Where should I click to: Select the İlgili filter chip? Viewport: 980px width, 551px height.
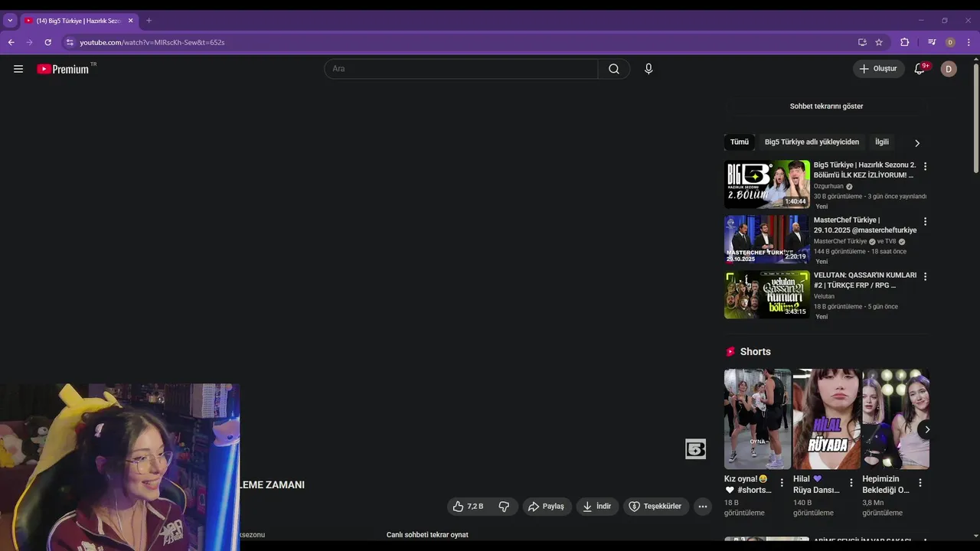(882, 142)
